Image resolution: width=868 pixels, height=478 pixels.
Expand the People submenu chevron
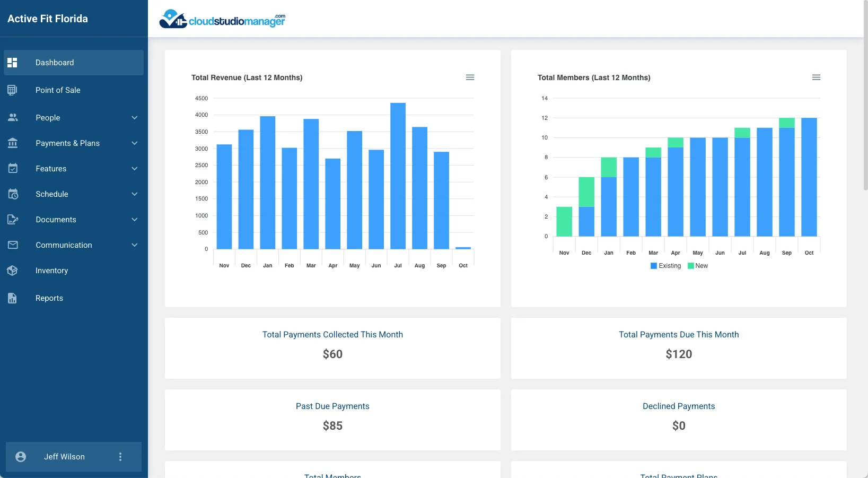135,118
